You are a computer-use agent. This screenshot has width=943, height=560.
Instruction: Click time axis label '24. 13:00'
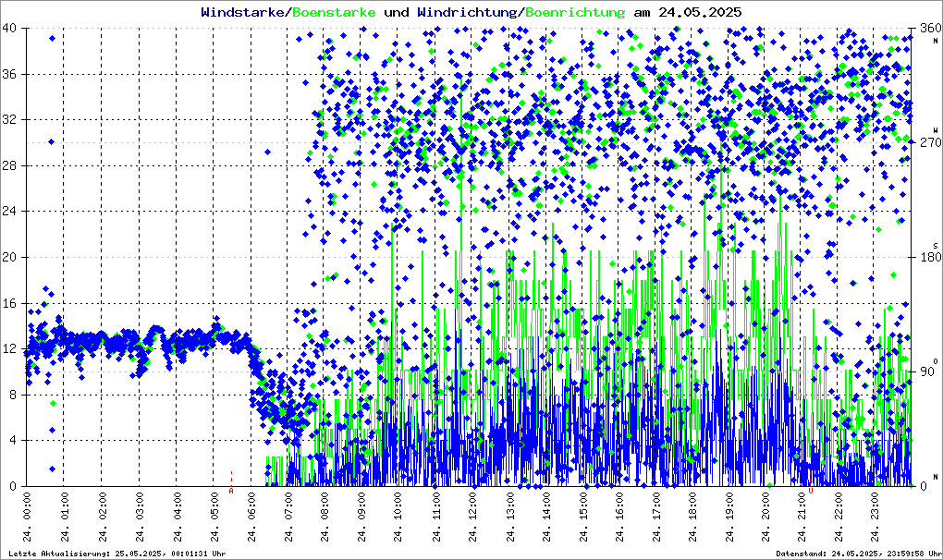tap(509, 517)
